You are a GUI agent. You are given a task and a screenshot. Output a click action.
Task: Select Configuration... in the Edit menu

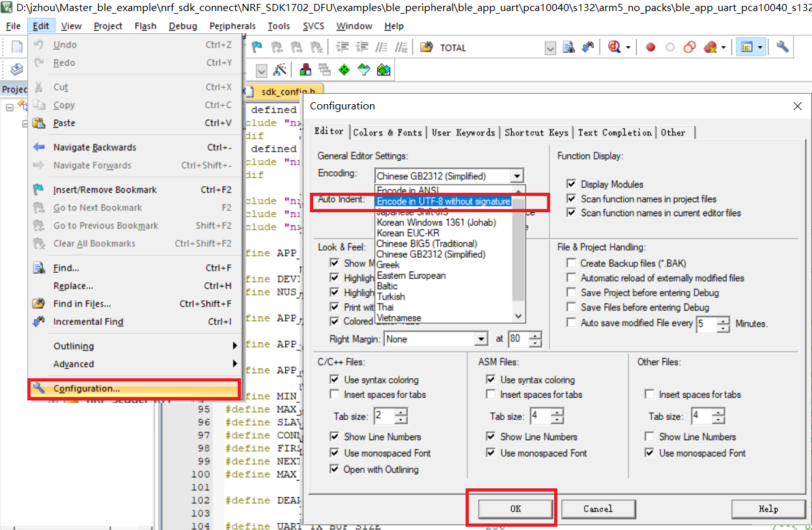coord(135,389)
